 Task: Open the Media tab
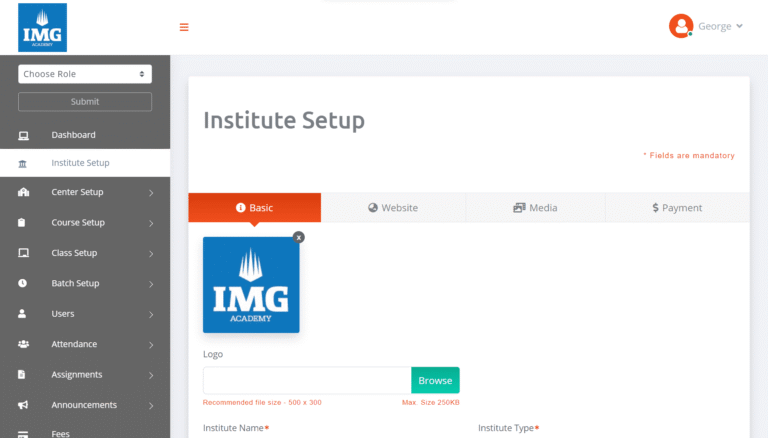(535, 208)
